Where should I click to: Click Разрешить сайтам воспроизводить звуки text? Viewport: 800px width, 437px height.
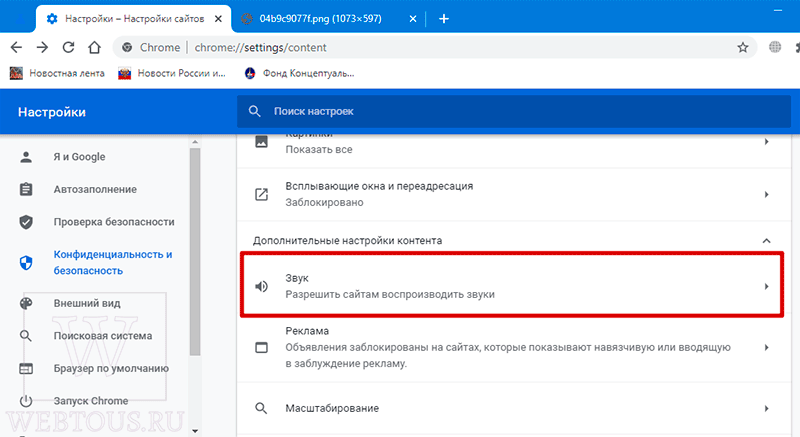390,295
